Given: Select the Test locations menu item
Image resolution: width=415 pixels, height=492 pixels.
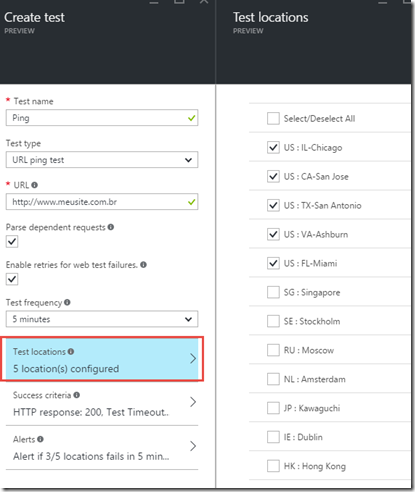Looking at the screenshot, I should tap(102, 359).
